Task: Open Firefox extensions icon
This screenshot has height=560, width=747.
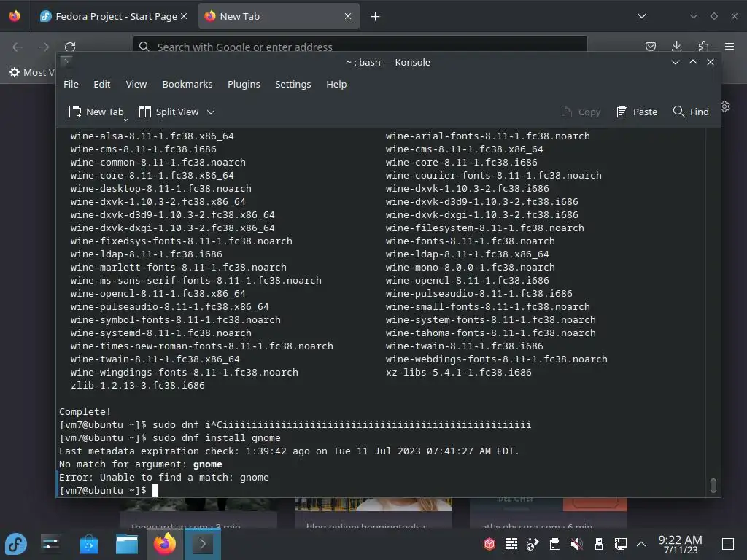Action: pyautogui.click(x=703, y=46)
